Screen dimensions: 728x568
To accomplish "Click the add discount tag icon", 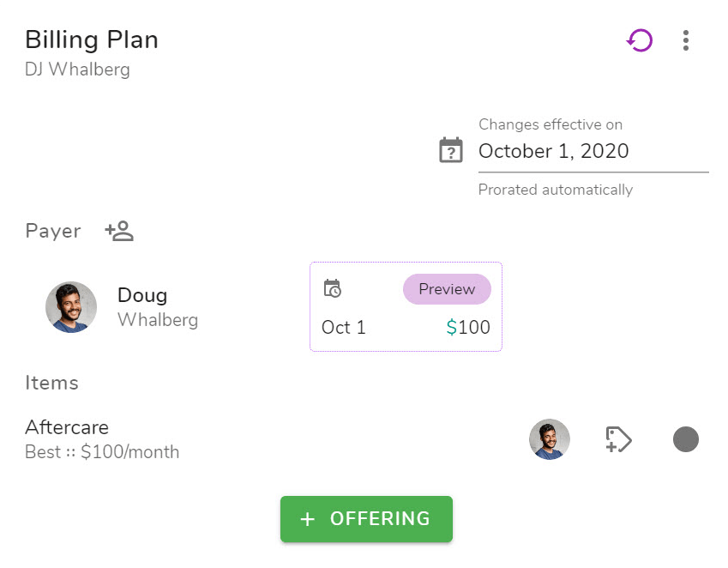I will [x=618, y=439].
